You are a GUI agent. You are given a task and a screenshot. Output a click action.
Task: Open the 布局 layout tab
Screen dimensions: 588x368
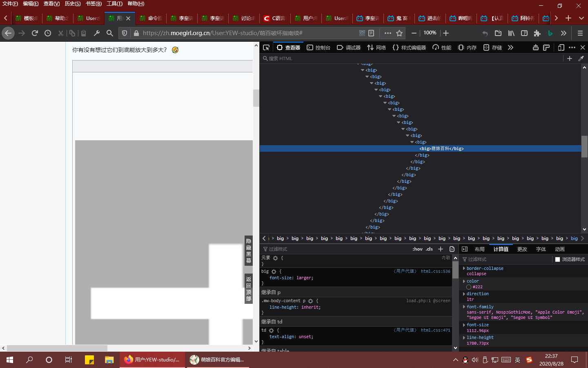479,249
